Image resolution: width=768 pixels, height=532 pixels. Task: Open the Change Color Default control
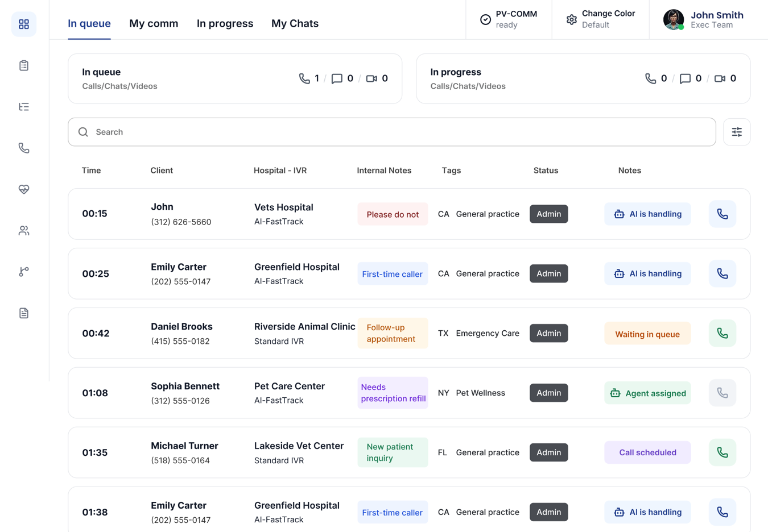tap(600, 19)
